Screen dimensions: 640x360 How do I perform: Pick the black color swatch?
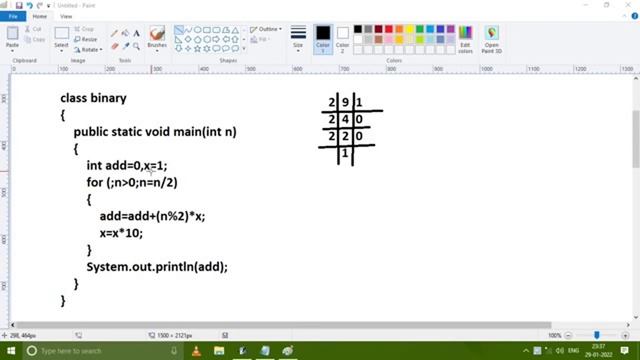click(358, 29)
